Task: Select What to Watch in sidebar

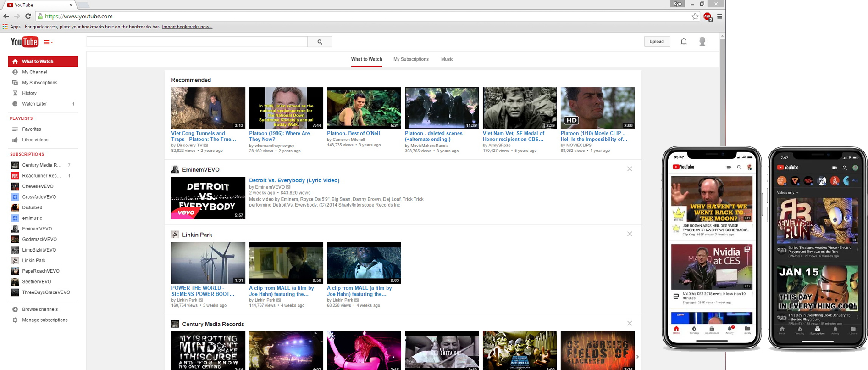Action: pos(43,62)
